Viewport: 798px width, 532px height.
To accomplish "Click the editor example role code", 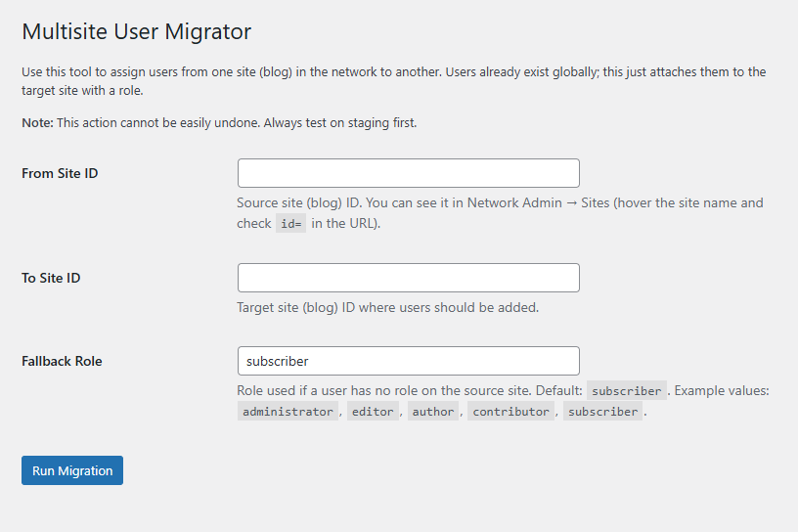I will (373, 412).
